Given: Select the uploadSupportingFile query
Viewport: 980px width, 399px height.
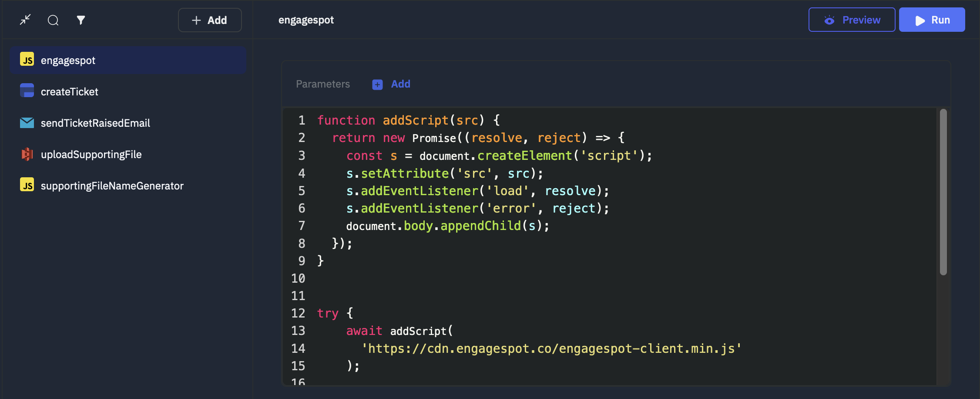Looking at the screenshot, I should tap(128, 154).
